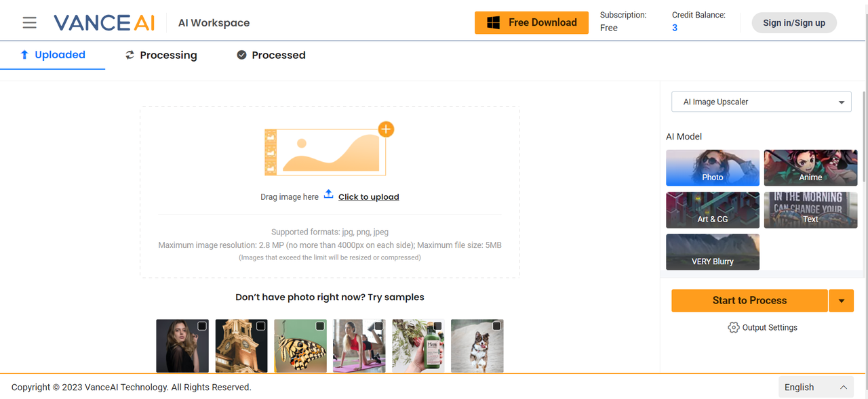This screenshot has height=399, width=868.
Task: Click the Start to Process button
Action: (749, 301)
